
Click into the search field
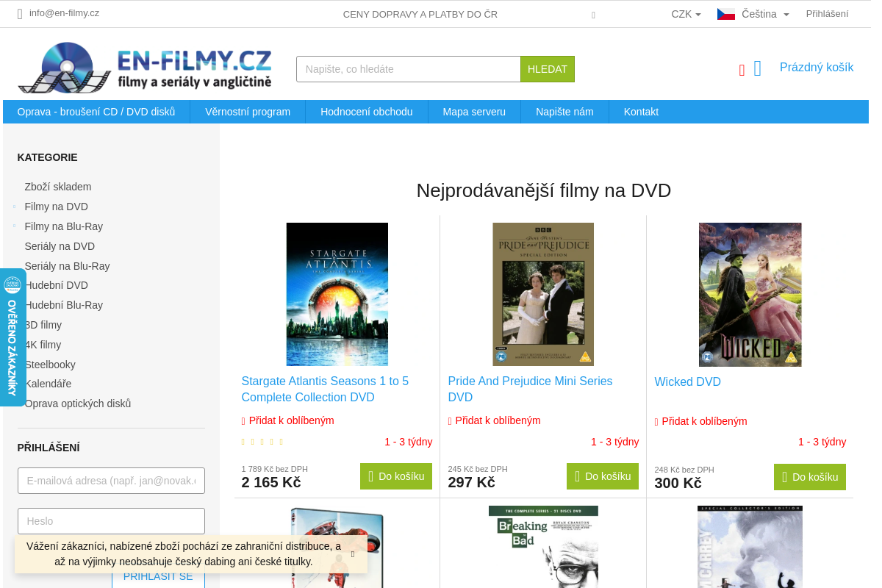point(408,68)
